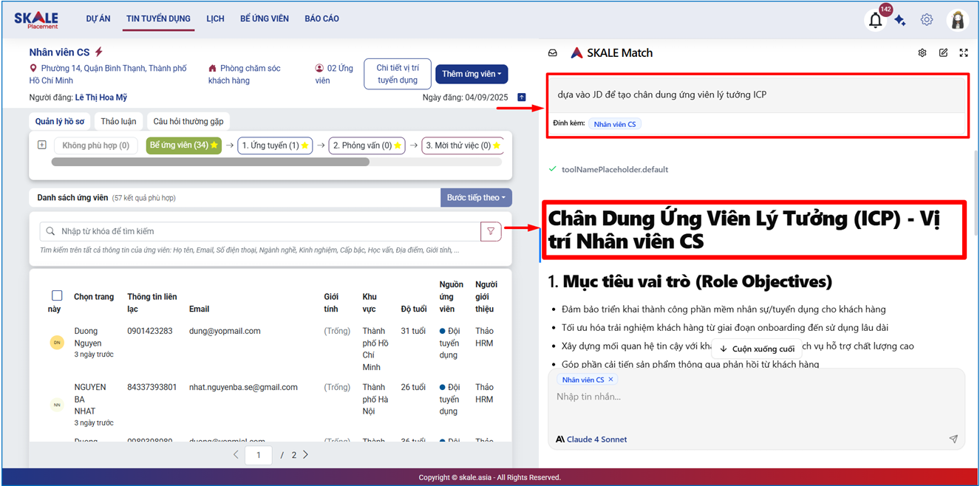Click the AI sparkle icon in header
This screenshot has height=486, width=980.
(x=900, y=21)
